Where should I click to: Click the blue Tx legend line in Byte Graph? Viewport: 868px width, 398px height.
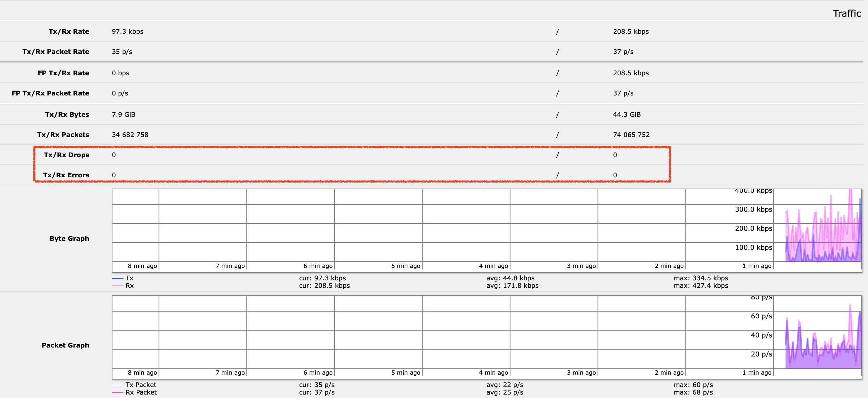pos(118,278)
